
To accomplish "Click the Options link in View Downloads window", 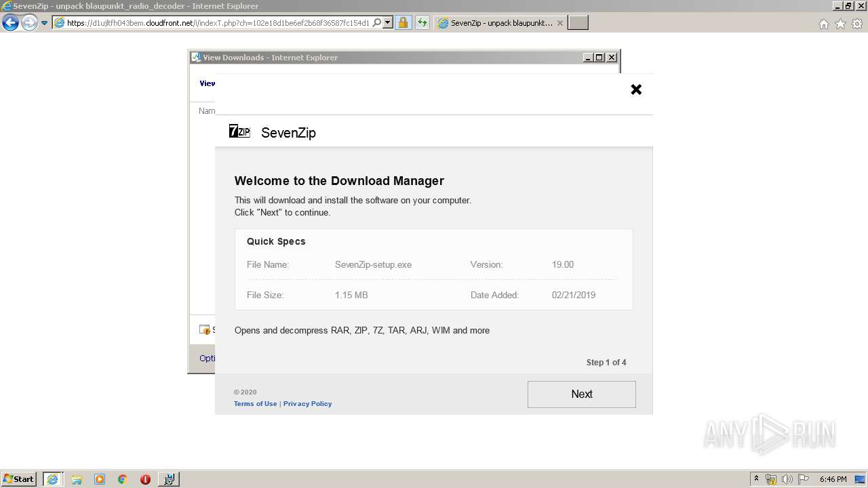I will [207, 358].
